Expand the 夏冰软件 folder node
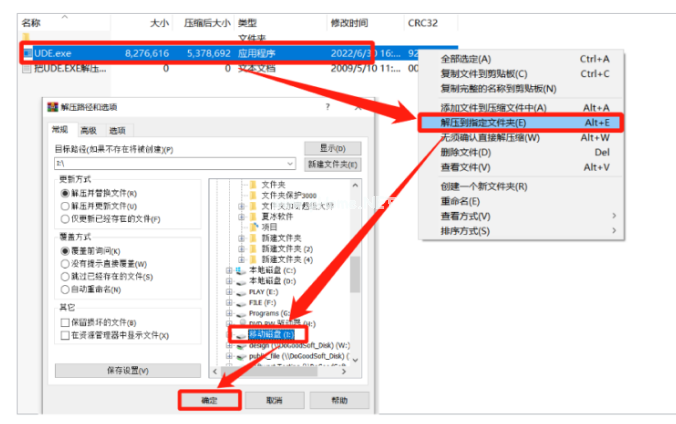The width and height of the screenshot is (676, 424). (240, 215)
